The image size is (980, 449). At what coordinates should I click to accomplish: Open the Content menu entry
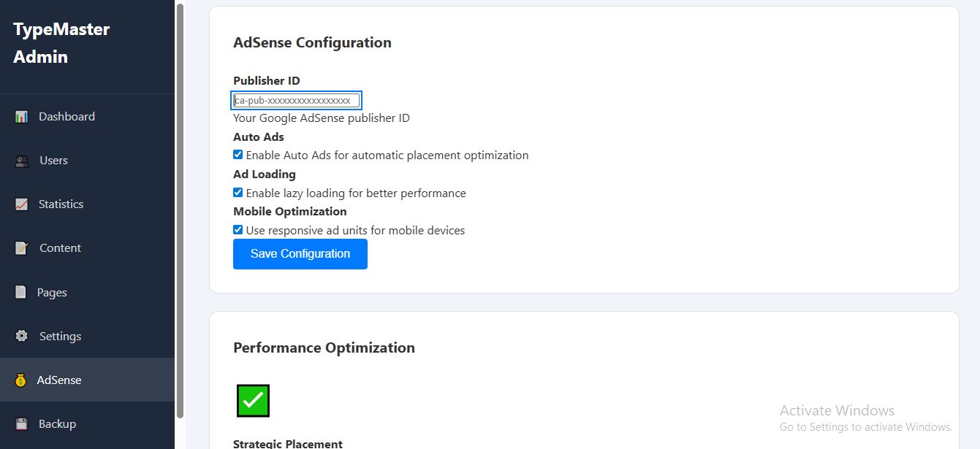tap(60, 248)
